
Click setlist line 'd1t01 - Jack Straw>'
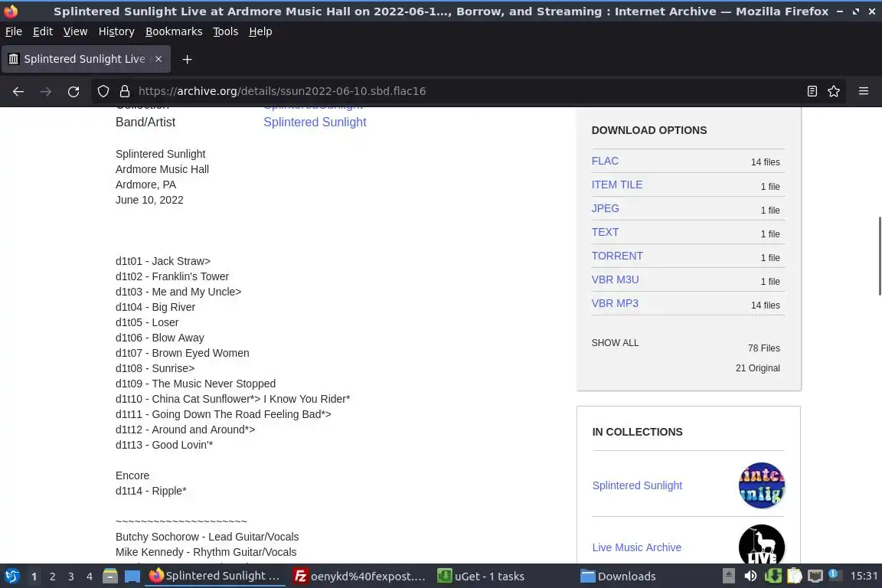click(162, 261)
